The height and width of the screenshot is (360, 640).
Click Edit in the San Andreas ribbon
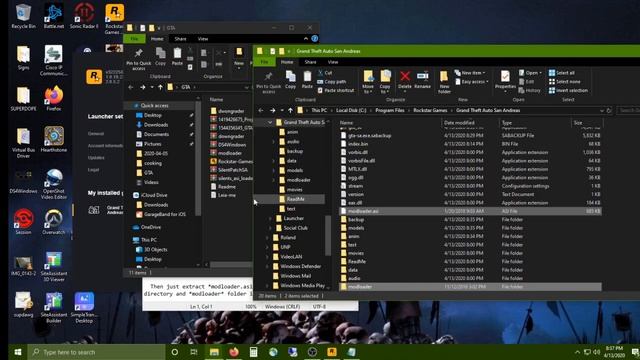click(526, 82)
